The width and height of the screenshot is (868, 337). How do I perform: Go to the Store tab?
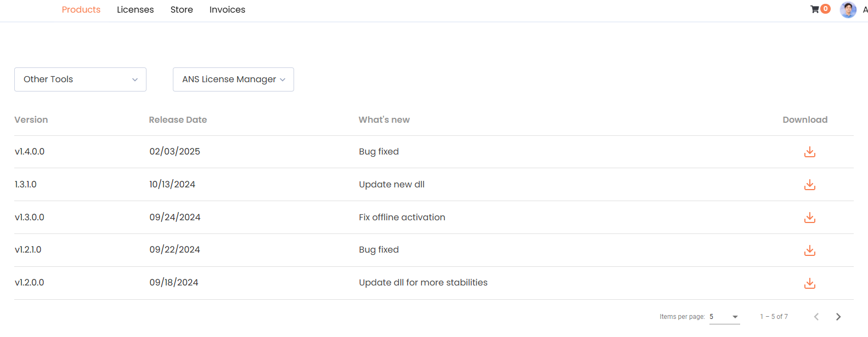pos(182,10)
